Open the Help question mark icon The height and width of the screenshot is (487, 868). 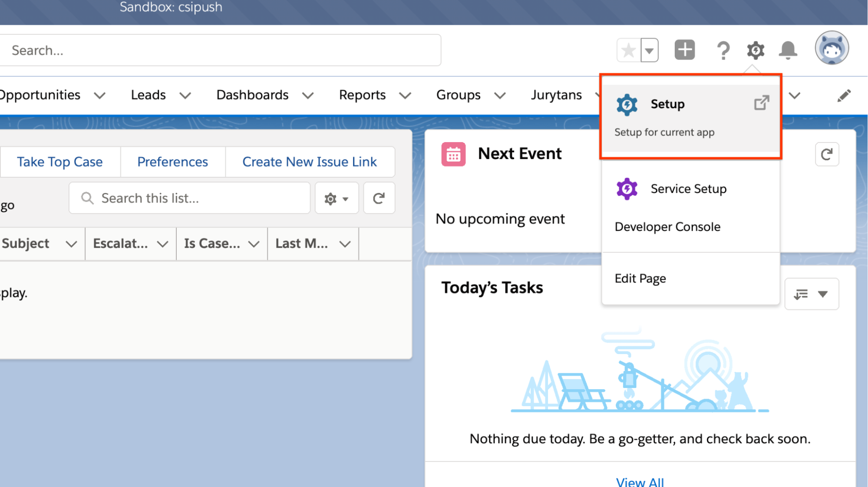coord(724,50)
